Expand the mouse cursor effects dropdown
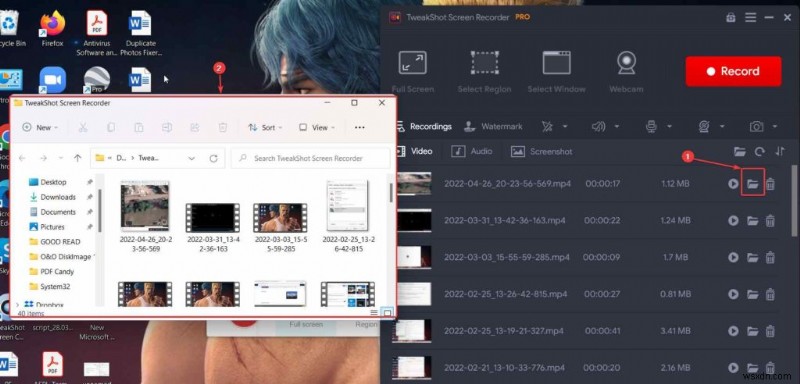 [x=565, y=126]
